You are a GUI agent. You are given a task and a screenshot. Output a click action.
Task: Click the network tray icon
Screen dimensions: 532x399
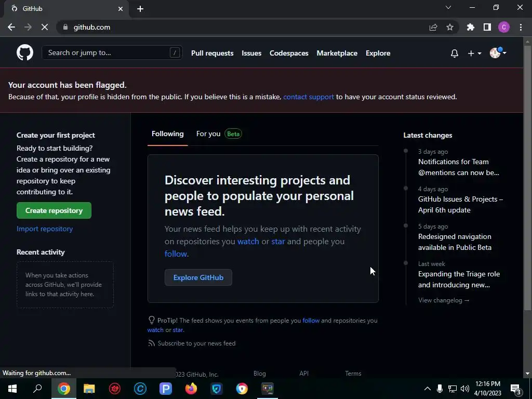[453, 389]
